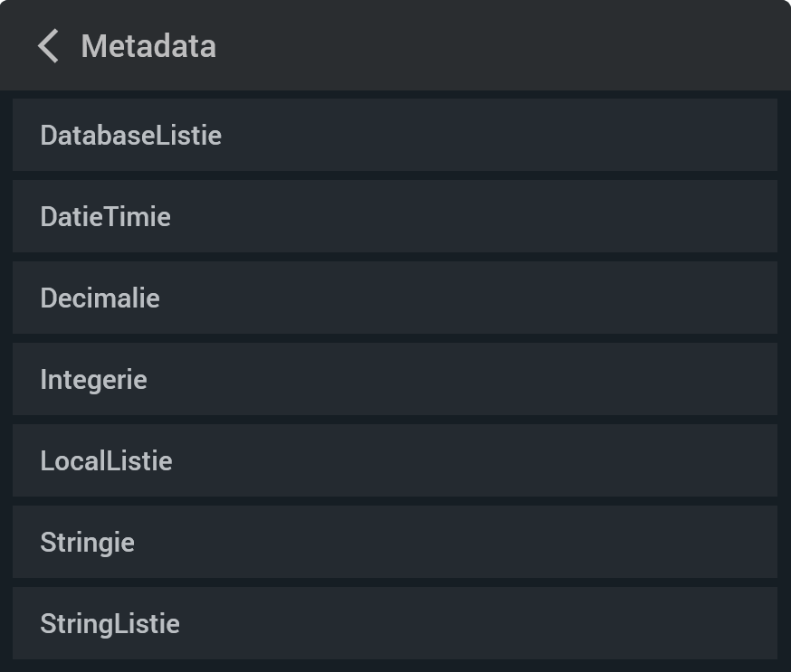Go back from the Metadata screen
Screen dimensions: 791x672
(49, 46)
